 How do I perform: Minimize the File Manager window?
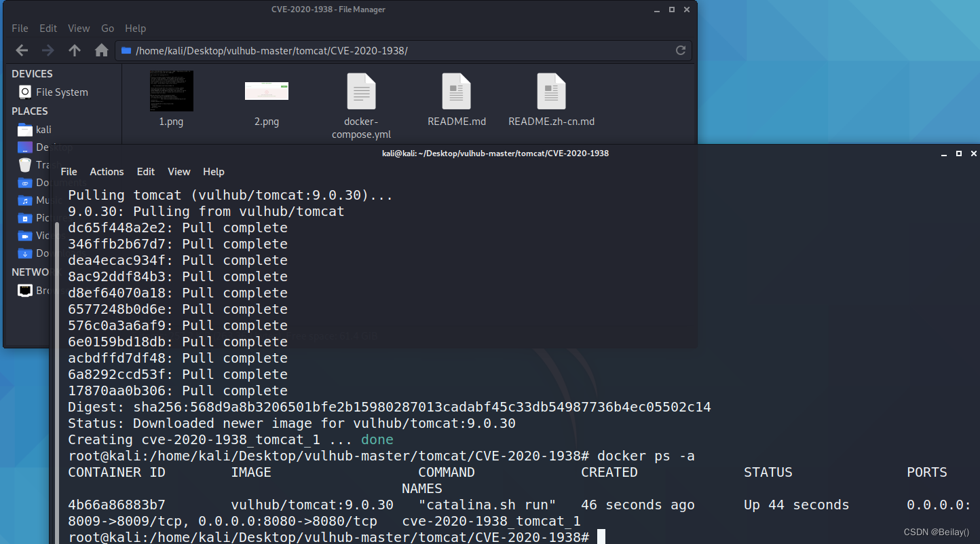pos(656,9)
